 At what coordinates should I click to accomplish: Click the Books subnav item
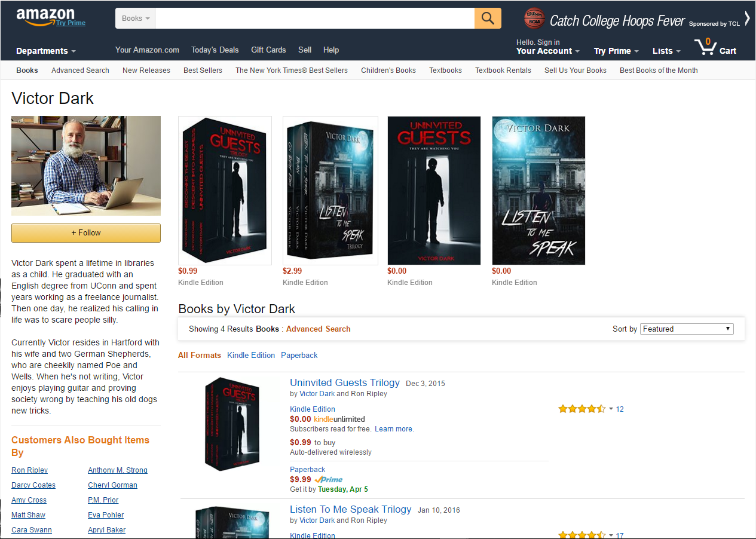point(27,71)
